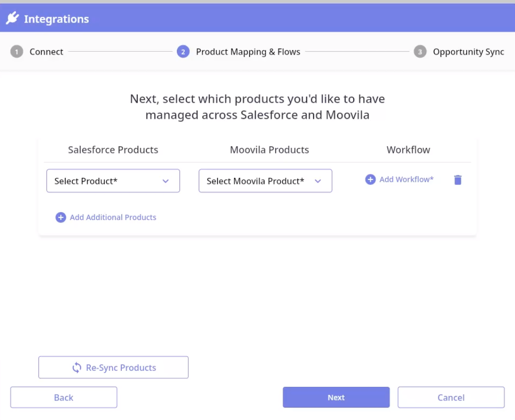Viewport: 515px width, 420px height.
Task: Click the step 2 circle icon
Action: (x=183, y=52)
